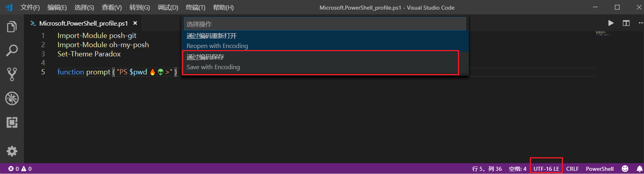
Task: Open the Source Control view
Action: click(12, 74)
